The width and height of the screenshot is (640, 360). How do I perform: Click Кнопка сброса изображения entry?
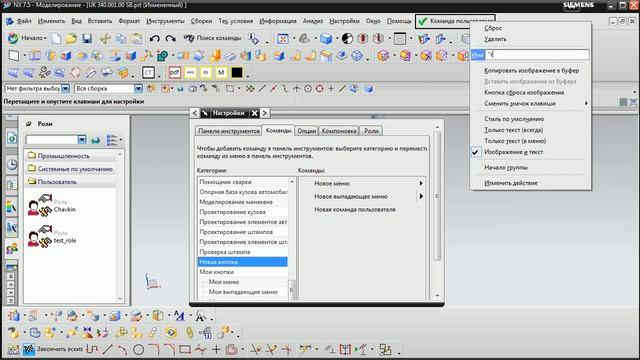pyautogui.click(x=524, y=92)
